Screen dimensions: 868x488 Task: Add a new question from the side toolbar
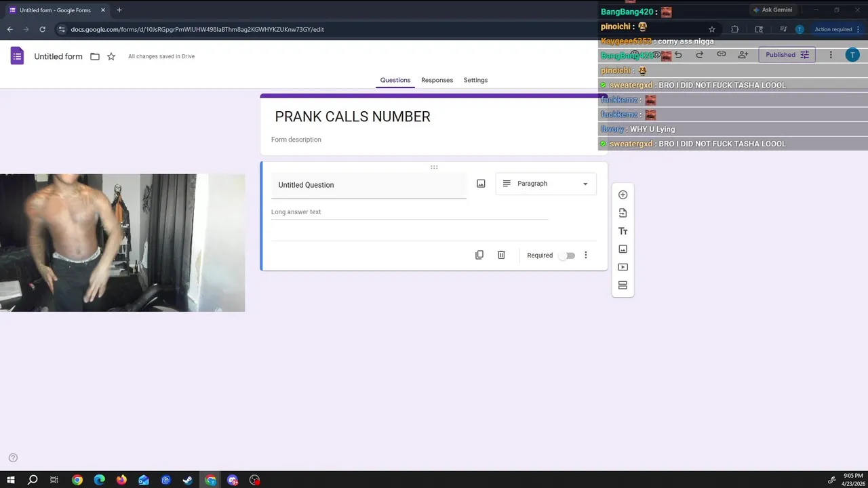[x=623, y=195]
